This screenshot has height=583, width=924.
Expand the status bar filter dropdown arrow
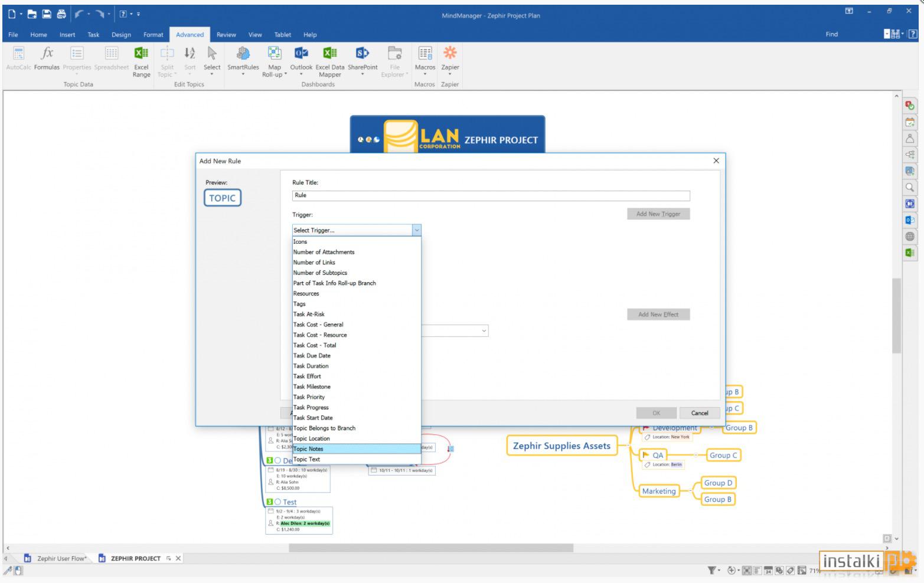pos(720,571)
